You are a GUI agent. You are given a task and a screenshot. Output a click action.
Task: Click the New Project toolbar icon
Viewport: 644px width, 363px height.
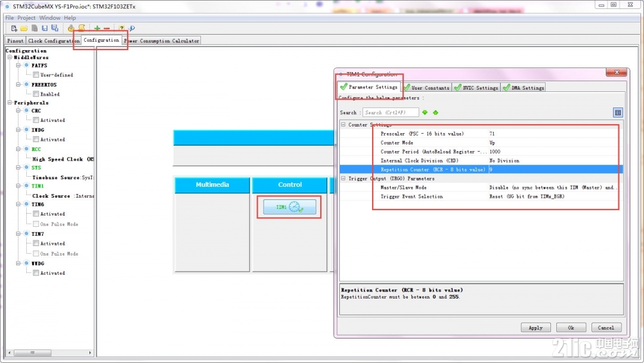(x=14, y=29)
